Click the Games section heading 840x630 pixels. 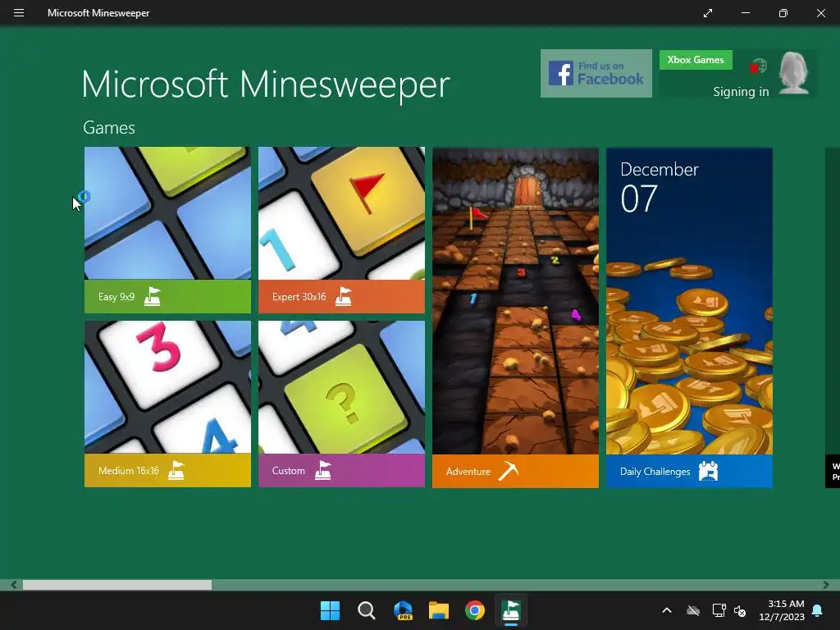[x=109, y=127]
